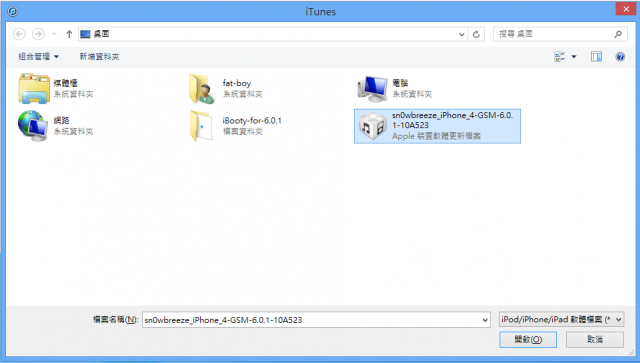Click the 媒體櫃 label text
The height and width of the screenshot is (363, 640).
click(x=65, y=83)
